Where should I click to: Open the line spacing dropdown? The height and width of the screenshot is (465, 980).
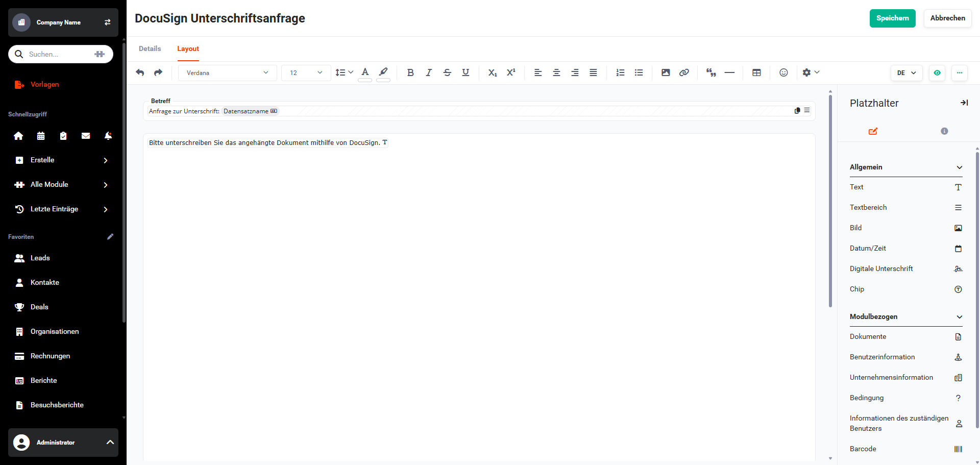(344, 72)
